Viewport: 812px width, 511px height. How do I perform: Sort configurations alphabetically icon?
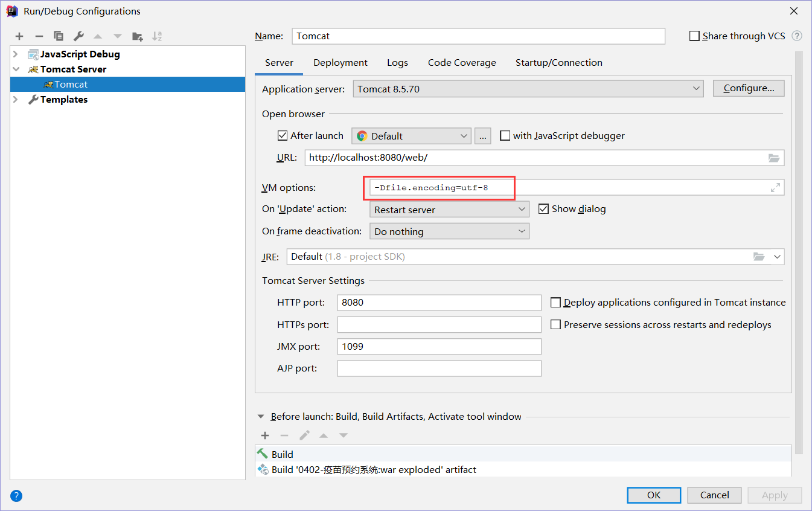click(157, 36)
